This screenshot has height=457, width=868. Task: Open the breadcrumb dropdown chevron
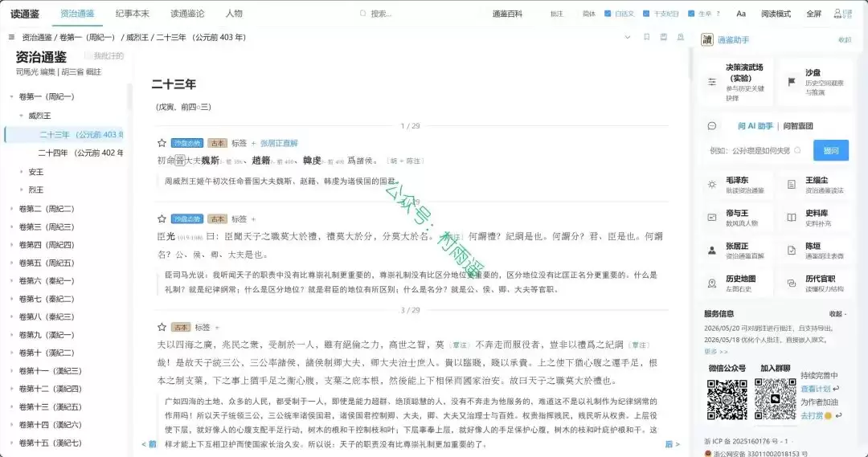pyautogui.click(x=627, y=37)
